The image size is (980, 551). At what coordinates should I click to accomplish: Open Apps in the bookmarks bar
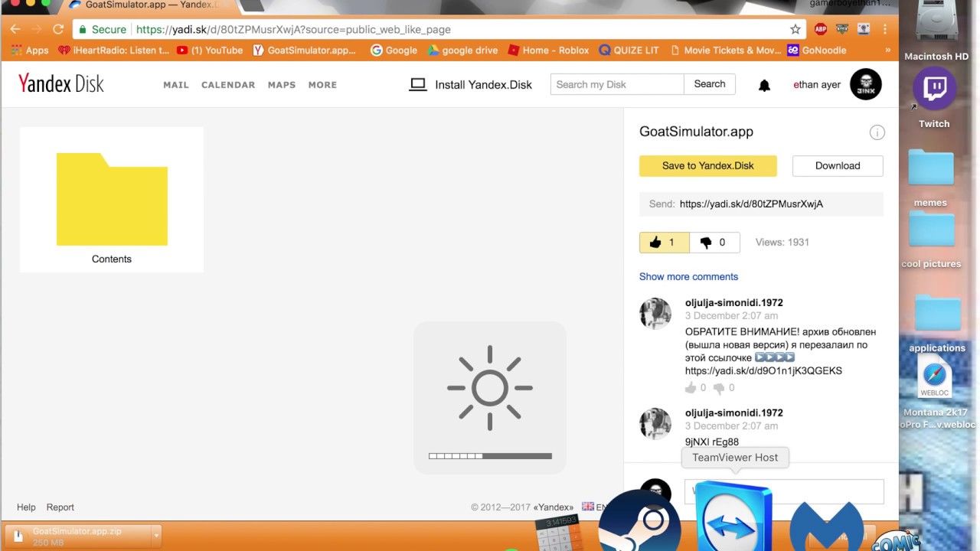coord(30,50)
